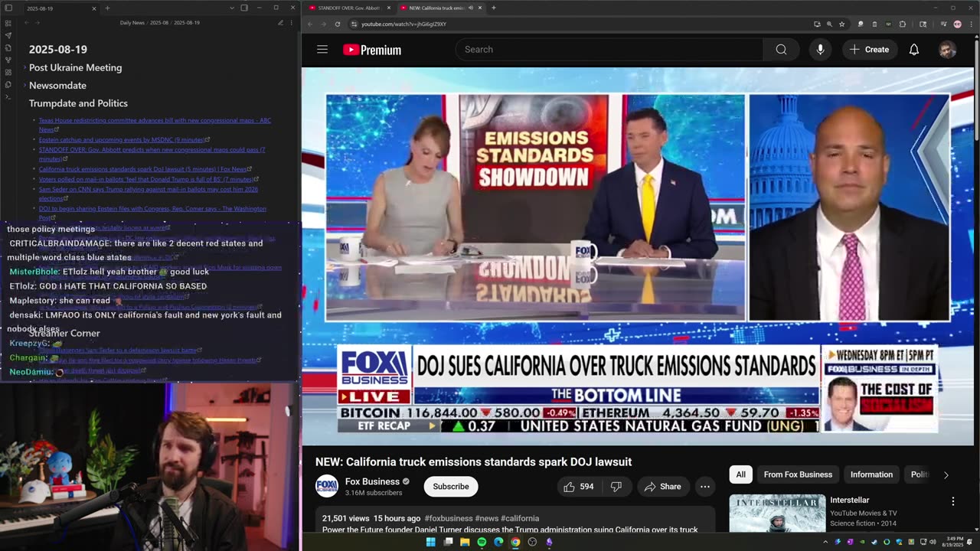
Task: Open the YouTube account avatar menu
Action: point(947,50)
